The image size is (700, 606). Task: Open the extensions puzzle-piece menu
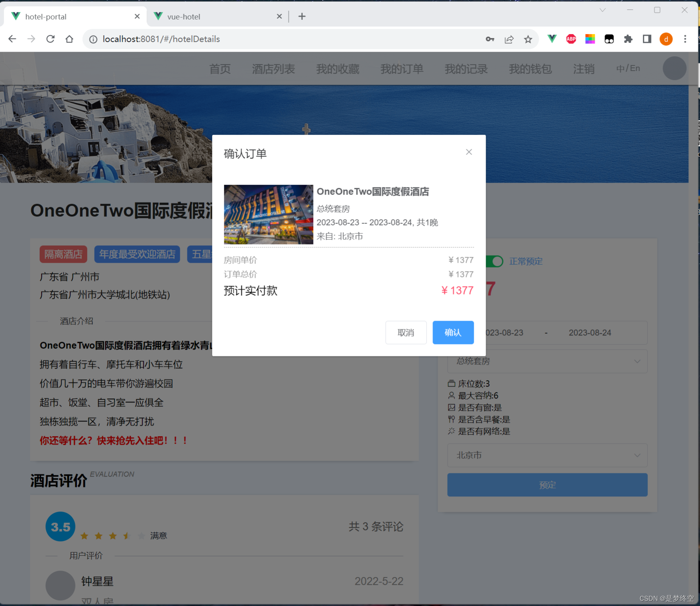click(x=628, y=39)
